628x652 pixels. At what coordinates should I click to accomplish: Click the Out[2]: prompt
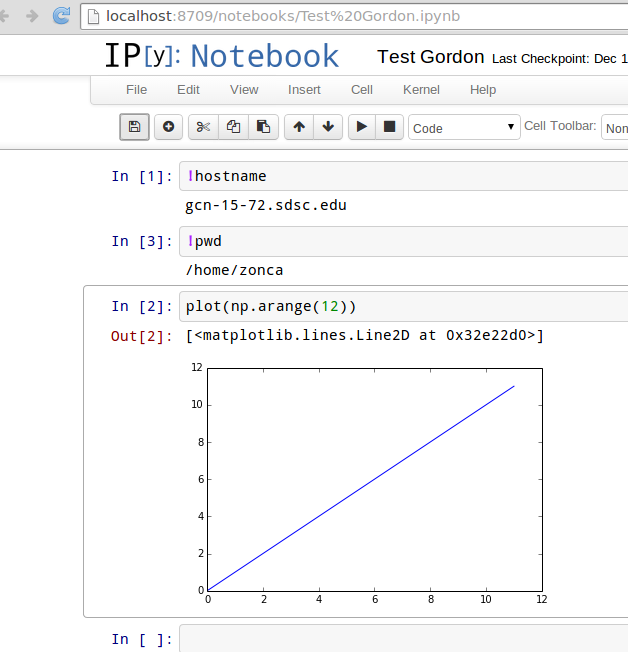tap(142, 336)
